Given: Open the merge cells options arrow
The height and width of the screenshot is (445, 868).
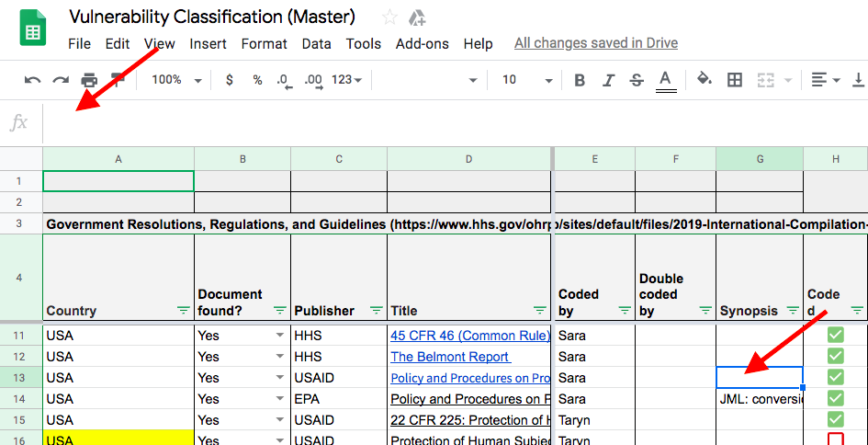Looking at the screenshot, I should (x=788, y=81).
